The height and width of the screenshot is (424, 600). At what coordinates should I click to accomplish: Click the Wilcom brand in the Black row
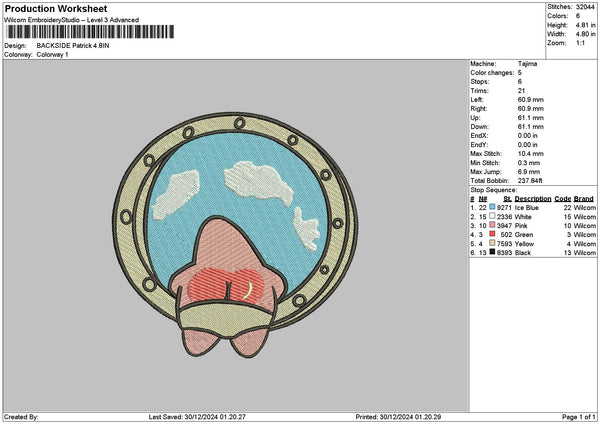pyautogui.click(x=585, y=253)
